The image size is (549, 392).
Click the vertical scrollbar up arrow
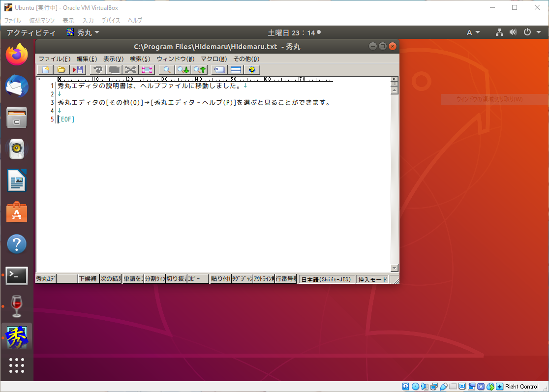tap(394, 90)
